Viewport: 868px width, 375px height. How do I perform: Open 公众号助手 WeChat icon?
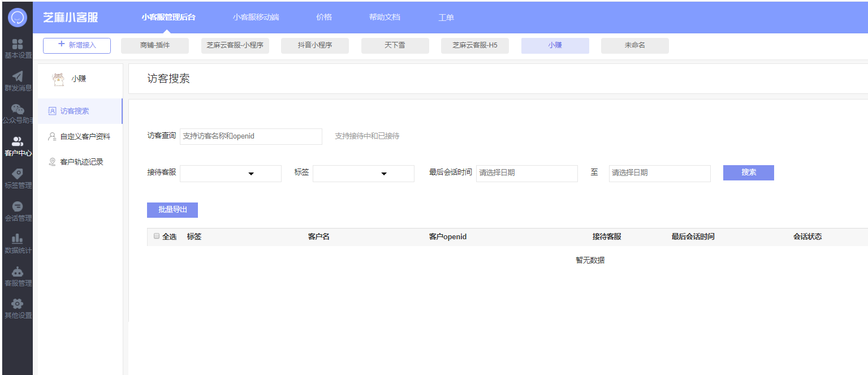(x=18, y=109)
